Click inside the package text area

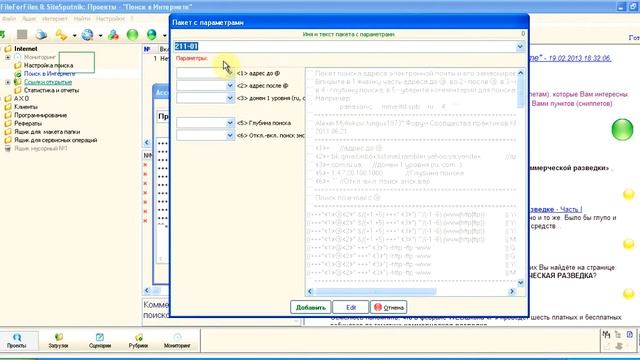point(411,178)
